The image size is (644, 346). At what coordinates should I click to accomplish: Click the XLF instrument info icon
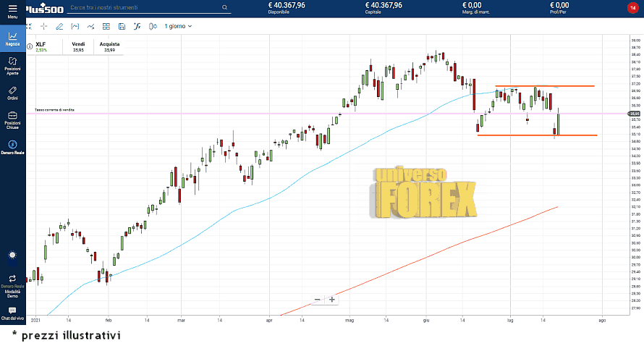[x=30, y=44]
